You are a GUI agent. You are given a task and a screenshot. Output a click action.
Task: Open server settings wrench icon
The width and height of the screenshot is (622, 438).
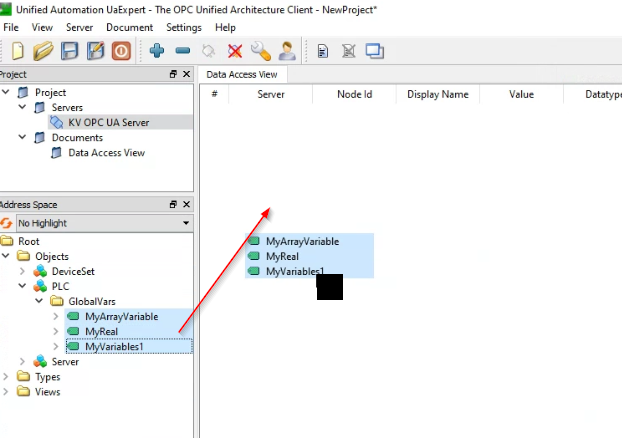(261, 51)
